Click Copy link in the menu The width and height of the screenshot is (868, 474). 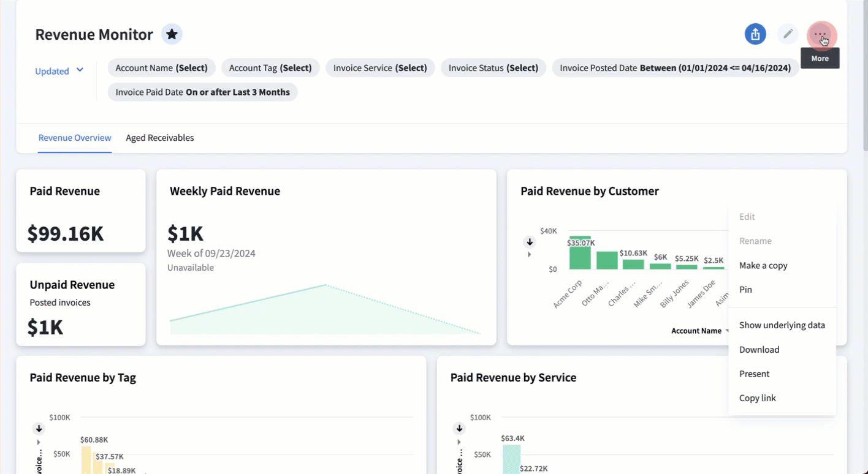(x=757, y=398)
